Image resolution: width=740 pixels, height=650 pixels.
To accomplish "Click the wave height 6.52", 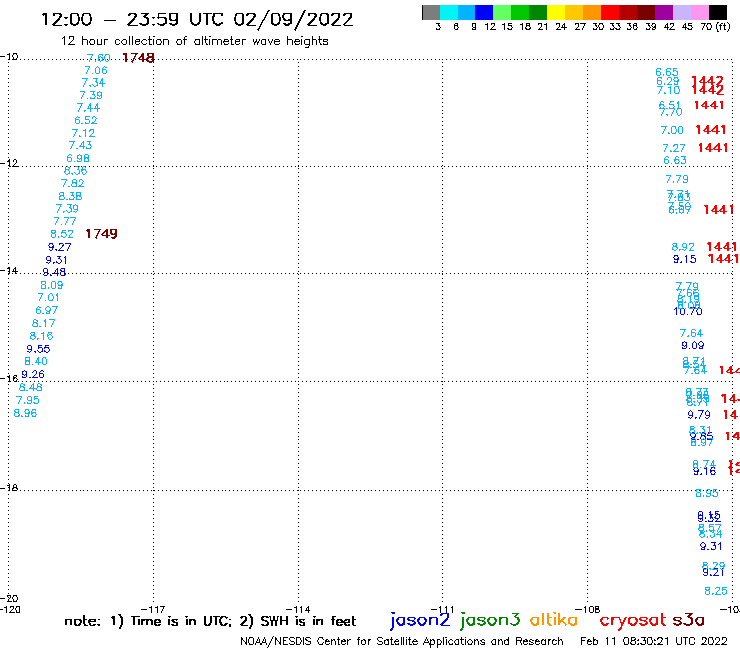I will 86,120.
